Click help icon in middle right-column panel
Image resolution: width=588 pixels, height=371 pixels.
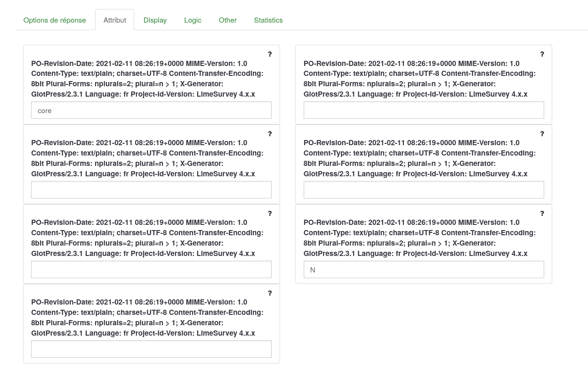[542, 134]
